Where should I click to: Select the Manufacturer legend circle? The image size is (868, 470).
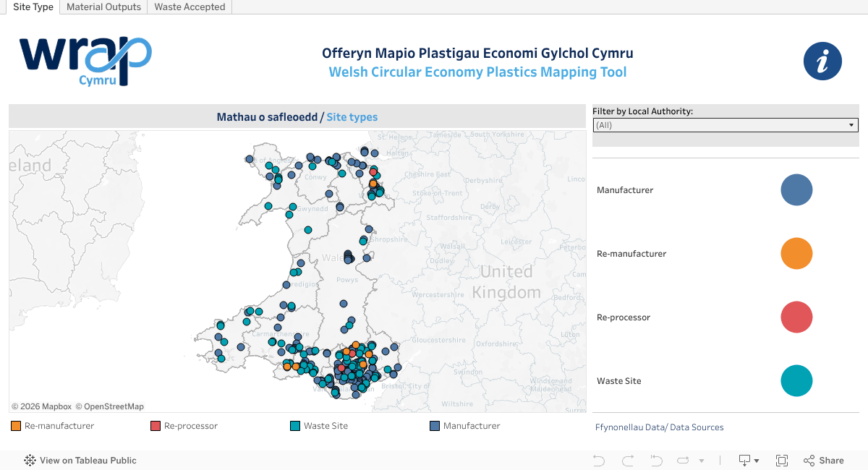click(796, 190)
